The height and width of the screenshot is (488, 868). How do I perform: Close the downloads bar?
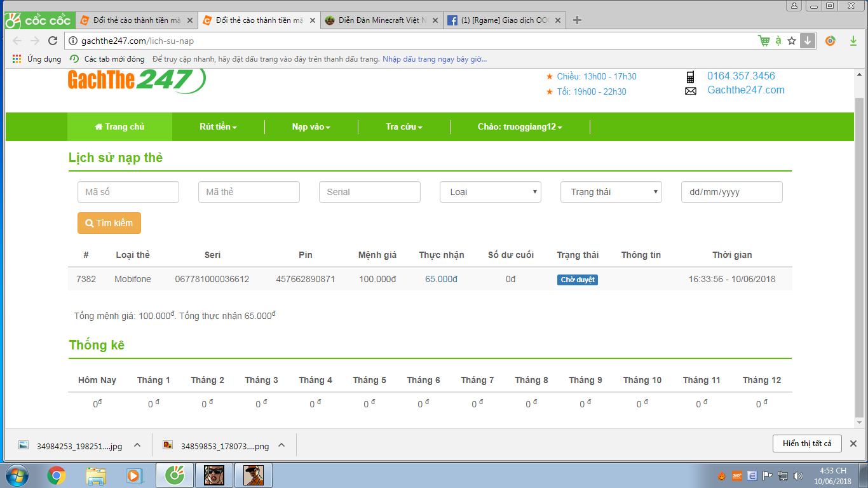click(853, 444)
